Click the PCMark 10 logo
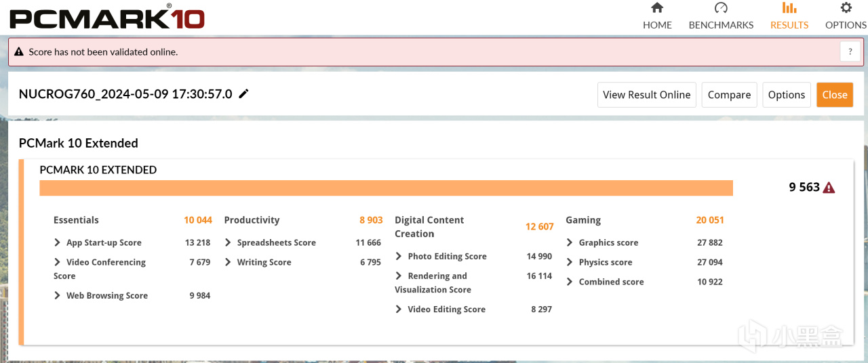 (107, 16)
